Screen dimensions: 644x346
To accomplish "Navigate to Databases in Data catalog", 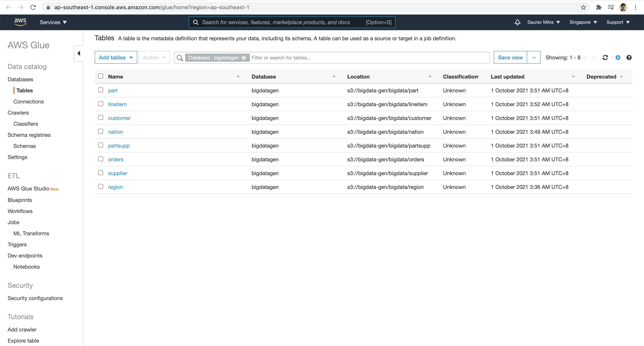I will [21, 79].
